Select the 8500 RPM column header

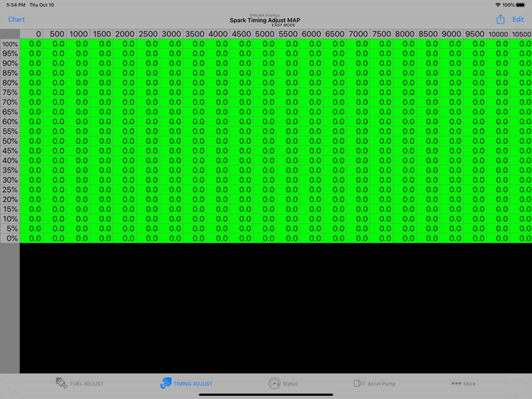428,34
